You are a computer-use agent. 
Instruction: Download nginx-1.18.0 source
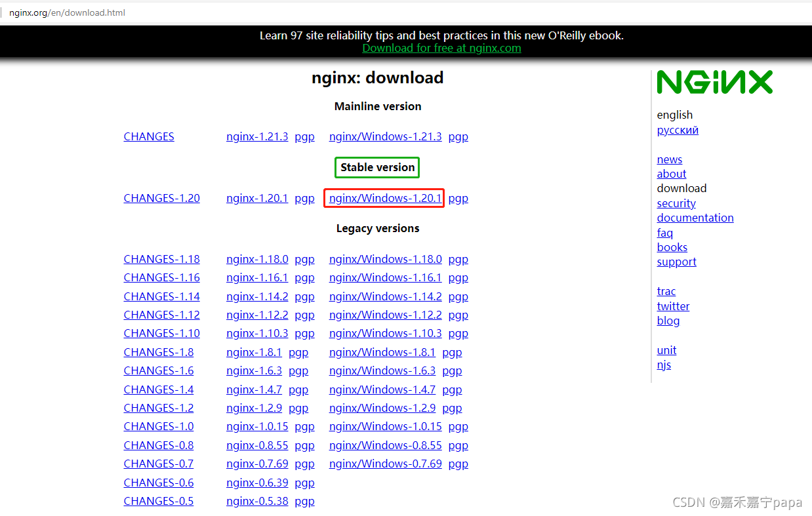[257, 259]
